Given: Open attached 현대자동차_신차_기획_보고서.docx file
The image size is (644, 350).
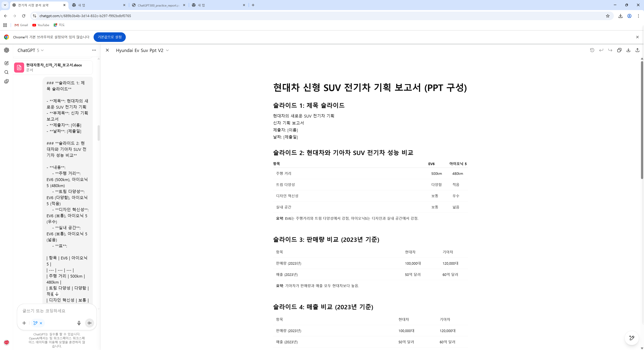Looking at the screenshot, I should click(x=53, y=67).
